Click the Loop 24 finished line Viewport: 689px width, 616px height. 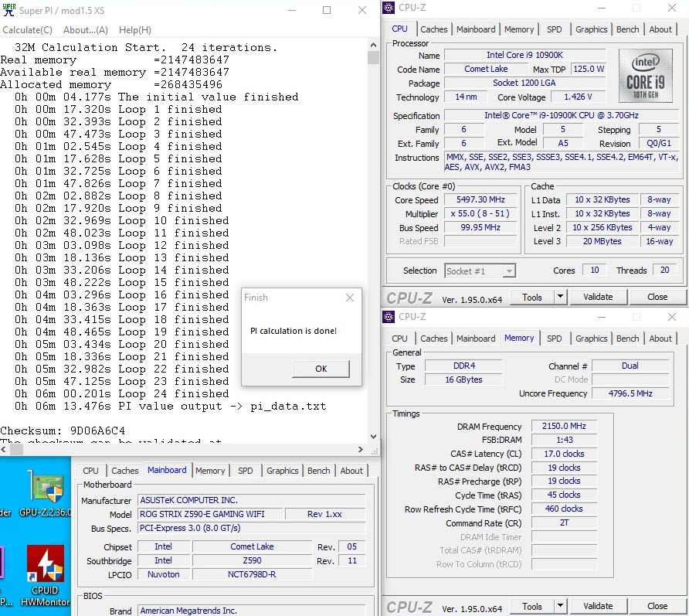122,393
